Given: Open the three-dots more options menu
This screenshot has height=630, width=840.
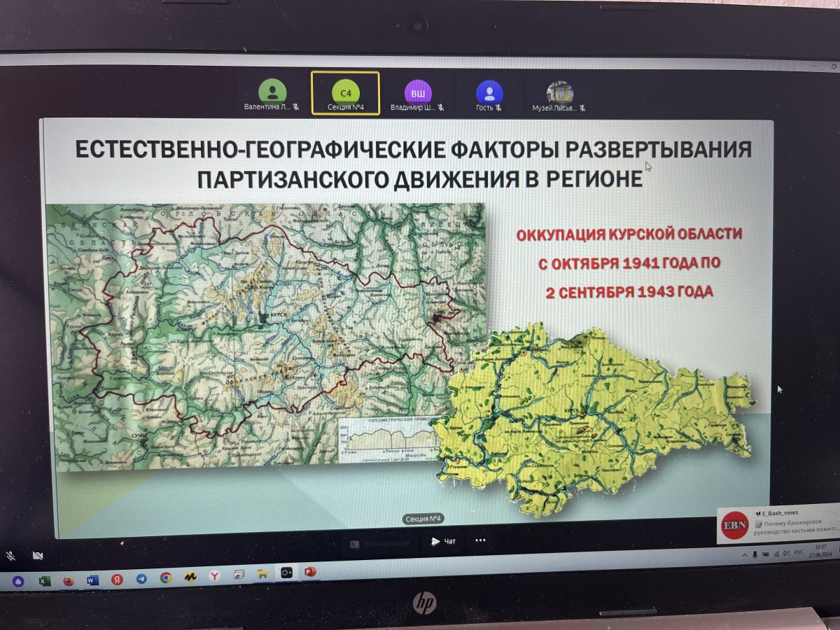Looking at the screenshot, I should [x=480, y=540].
